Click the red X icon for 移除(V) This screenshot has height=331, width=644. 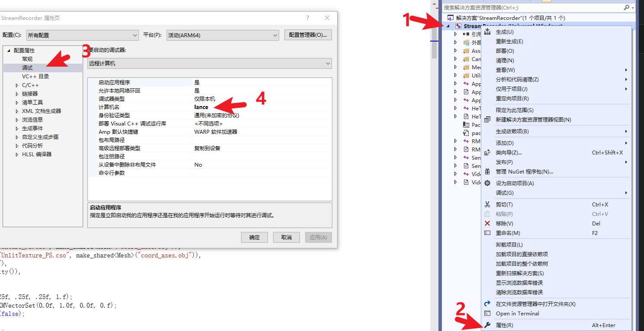pyautogui.click(x=487, y=223)
